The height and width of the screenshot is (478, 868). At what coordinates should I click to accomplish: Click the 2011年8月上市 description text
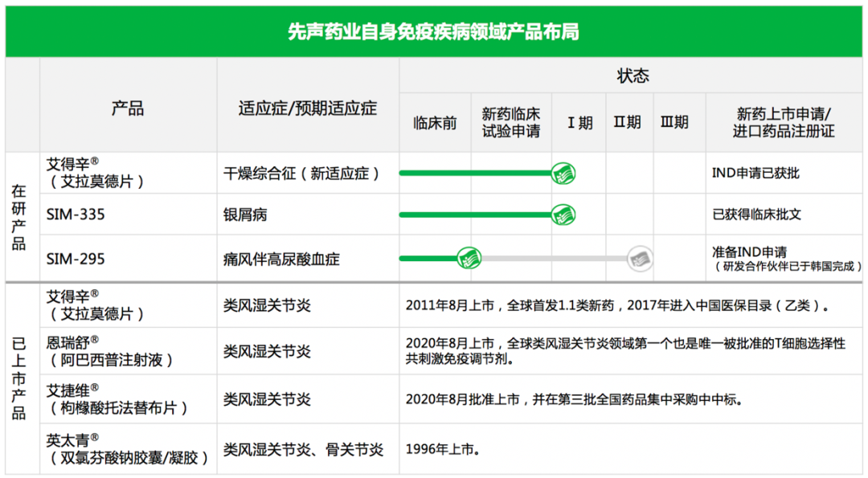coord(618,305)
